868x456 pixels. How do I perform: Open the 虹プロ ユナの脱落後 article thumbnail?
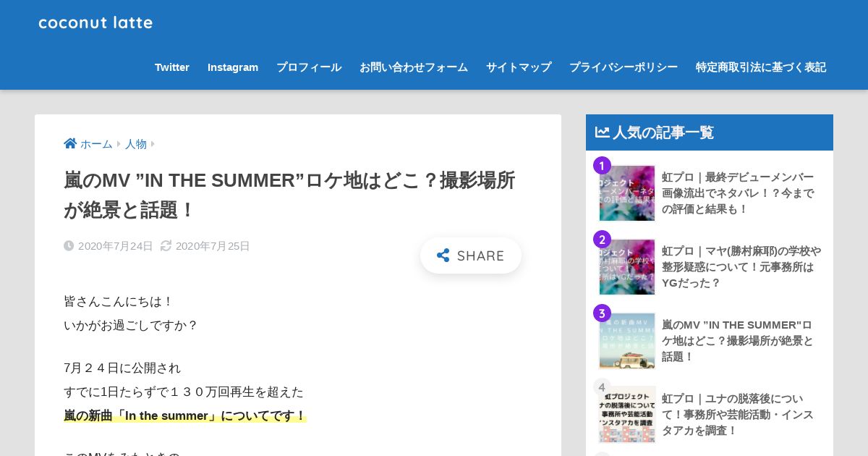point(627,415)
